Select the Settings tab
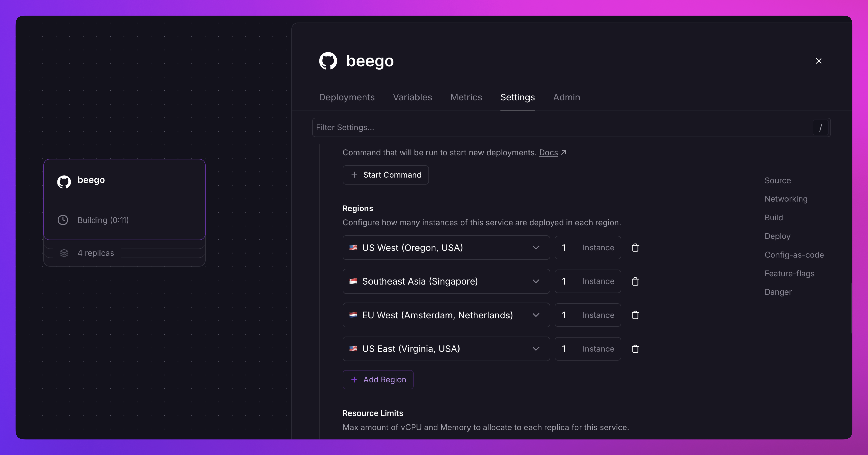Image resolution: width=868 pixels, height=455 pixels. pos(517,97)
